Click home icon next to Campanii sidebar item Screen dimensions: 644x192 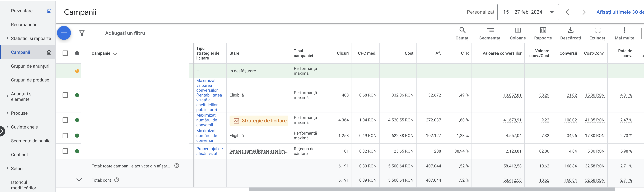pos(49,52)
